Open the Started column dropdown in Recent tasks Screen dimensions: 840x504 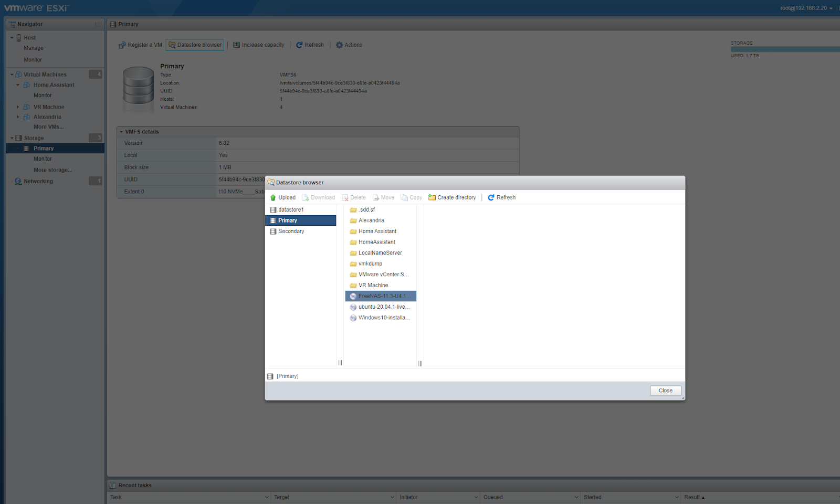point(677,498)
